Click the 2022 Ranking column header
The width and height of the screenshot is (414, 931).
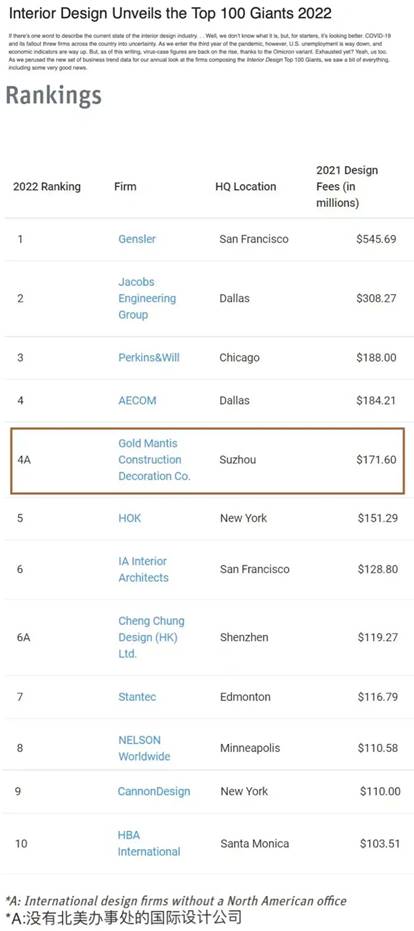coord(47,186)
